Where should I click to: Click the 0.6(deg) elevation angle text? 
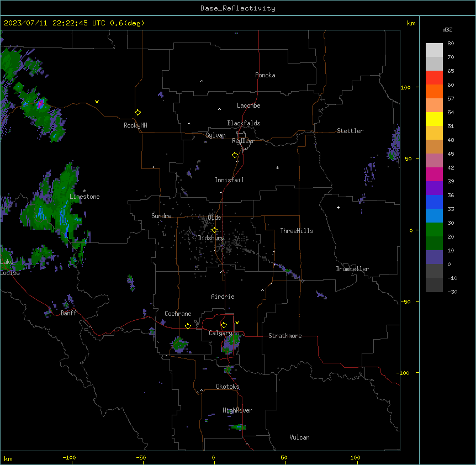127,23
